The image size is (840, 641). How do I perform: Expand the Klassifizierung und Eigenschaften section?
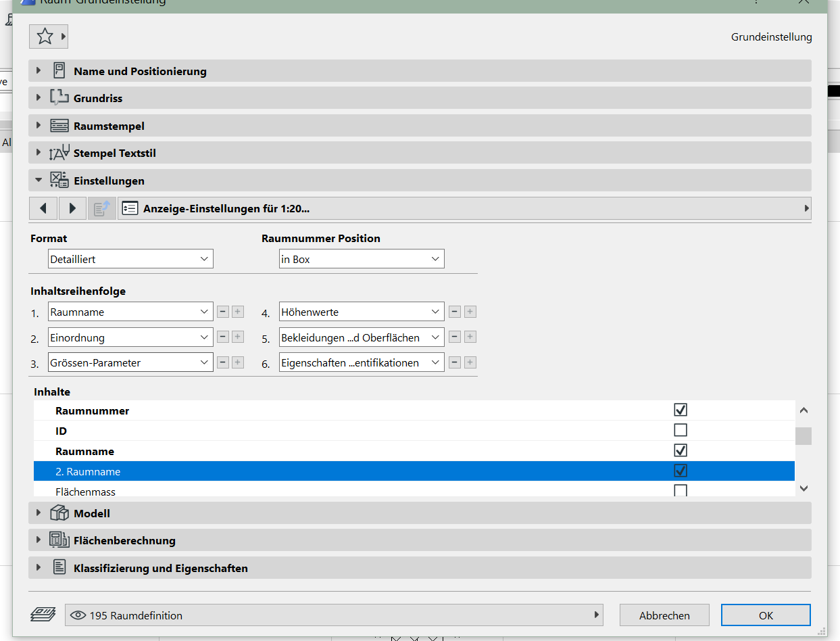pos(39,568)
